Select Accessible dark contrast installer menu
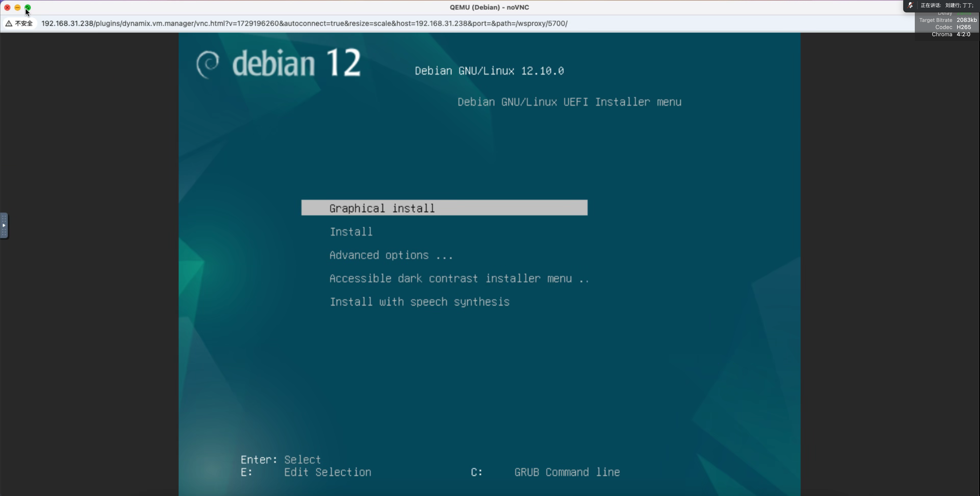This screenshot has width=980, height=496. click(x=459, y=279)
